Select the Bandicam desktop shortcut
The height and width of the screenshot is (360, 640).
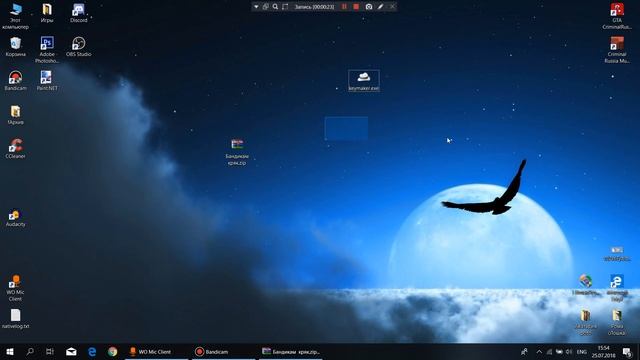pyautogui.click(x=16, y=80)
